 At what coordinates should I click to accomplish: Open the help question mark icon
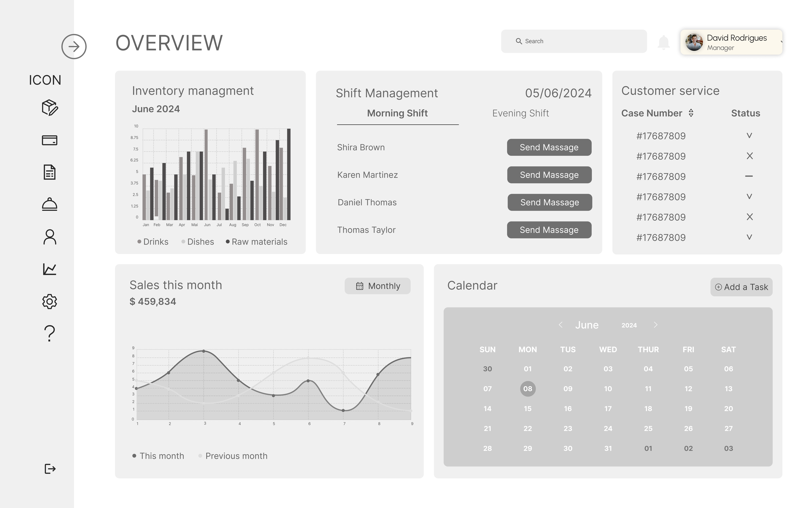click(50, 333)
